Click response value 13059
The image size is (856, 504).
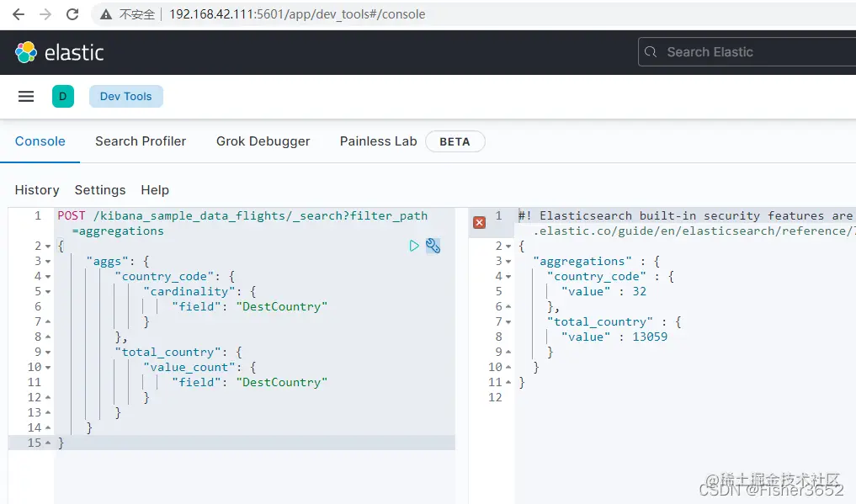pyautogui.click(x=650, y=337)
